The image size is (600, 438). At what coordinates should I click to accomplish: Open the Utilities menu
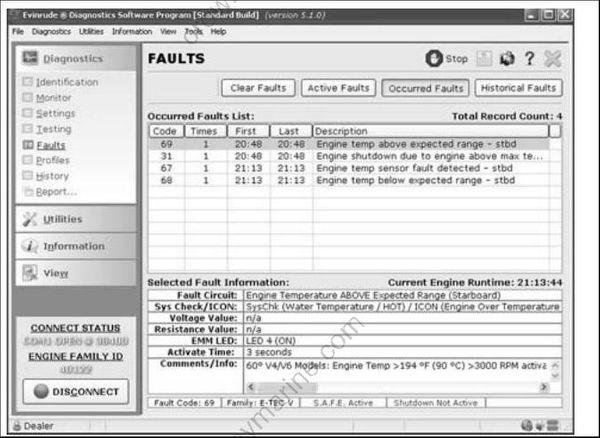pyautogui.click(x=91, y=32)
